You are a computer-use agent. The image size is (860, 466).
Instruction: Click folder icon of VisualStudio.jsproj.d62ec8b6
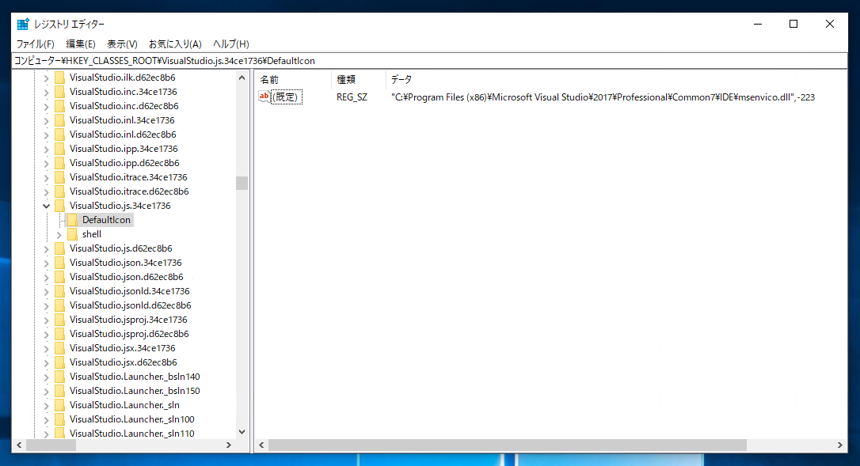[60, 334]
